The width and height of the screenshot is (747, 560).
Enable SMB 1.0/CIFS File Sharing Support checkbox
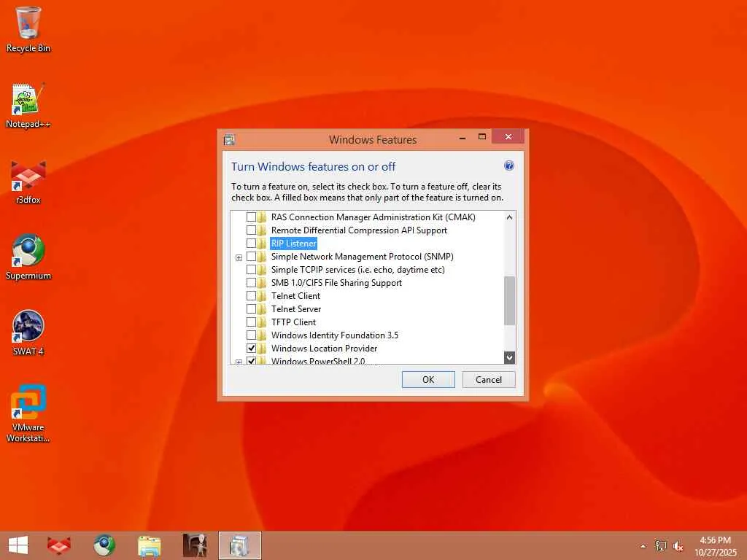click(251, 282)
